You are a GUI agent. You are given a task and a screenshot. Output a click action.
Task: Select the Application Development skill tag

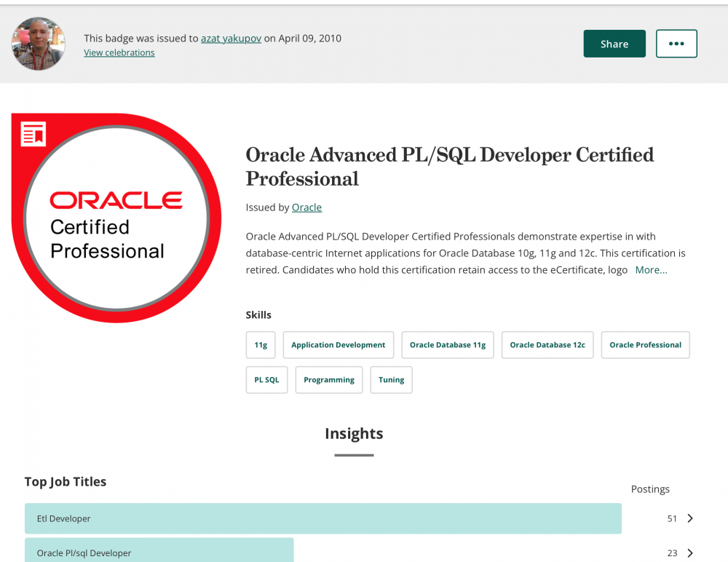point(339,345)
